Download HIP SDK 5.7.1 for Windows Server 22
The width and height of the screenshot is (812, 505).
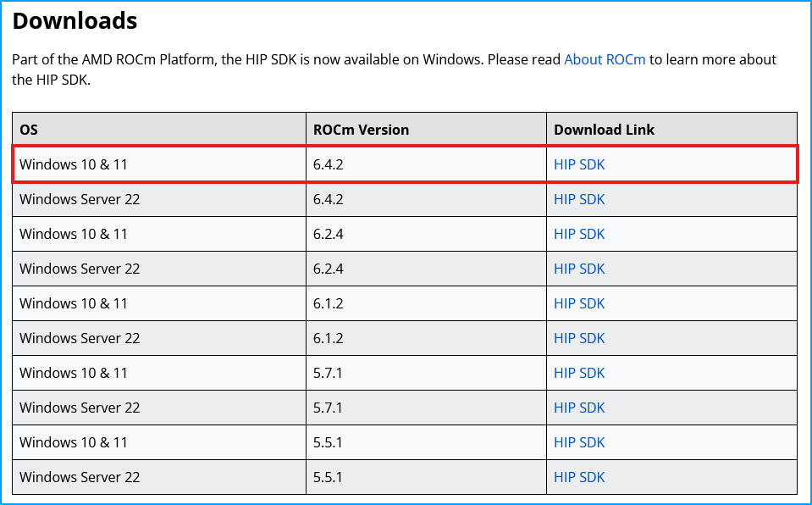pos(579,408)
